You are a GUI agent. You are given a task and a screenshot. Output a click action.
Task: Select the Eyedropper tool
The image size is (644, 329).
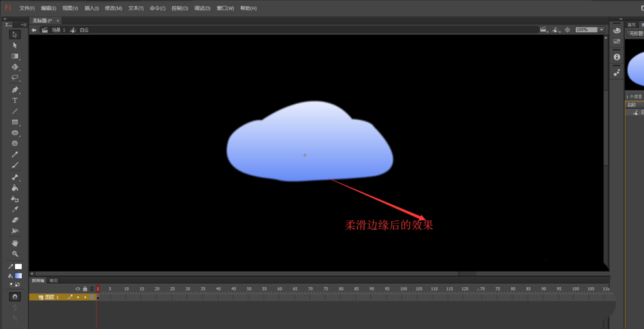tap(15, 209)
